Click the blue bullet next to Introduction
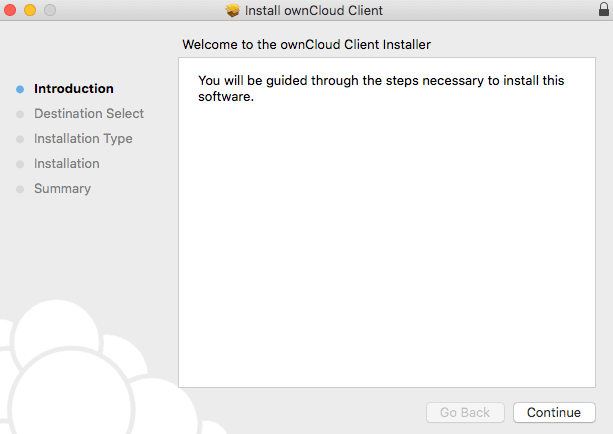 click(x=20, y=89)
